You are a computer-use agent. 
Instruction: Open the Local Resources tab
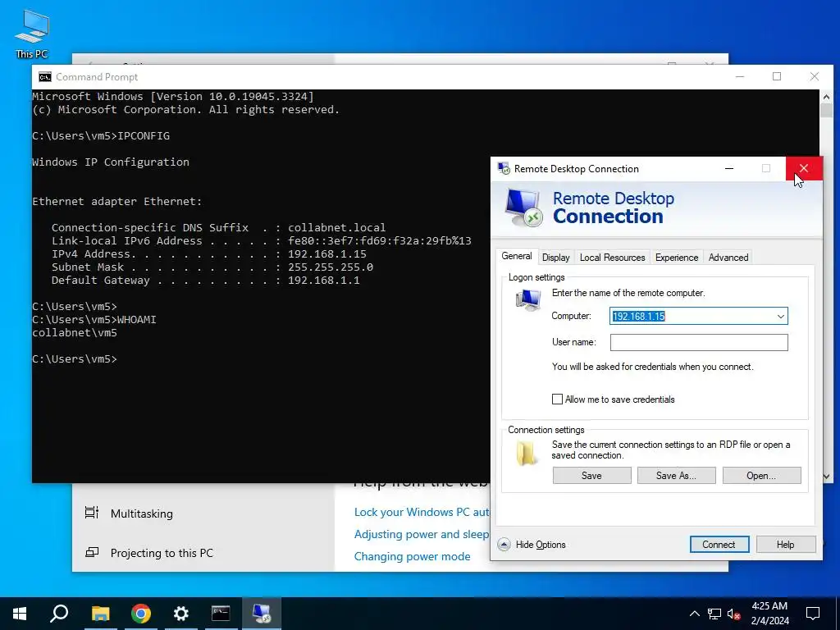pos(612,258)
